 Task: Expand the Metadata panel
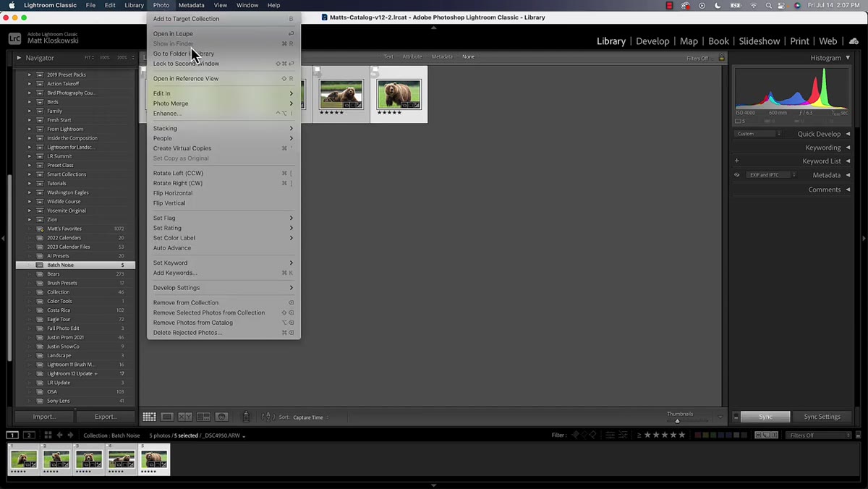coord(848,175)
